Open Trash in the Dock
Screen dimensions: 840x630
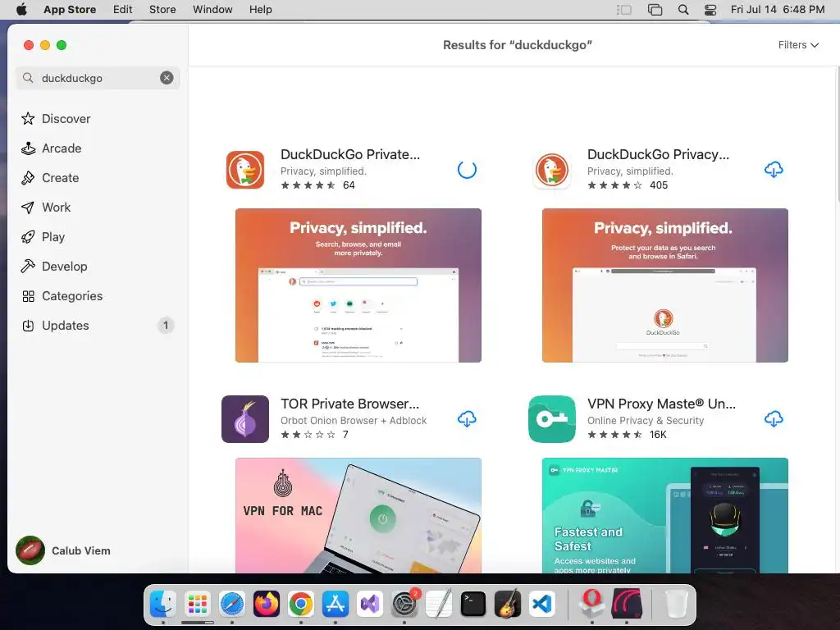click(676, 605)
